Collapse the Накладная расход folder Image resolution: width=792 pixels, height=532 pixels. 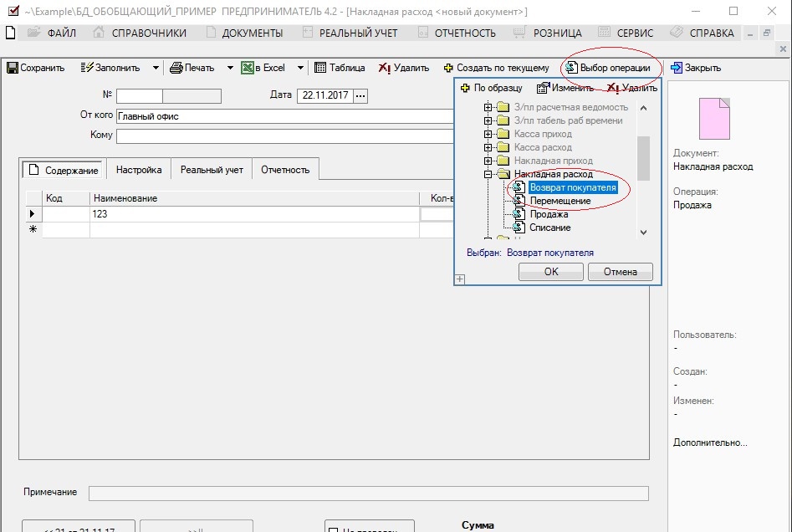(x=488, y=174)
